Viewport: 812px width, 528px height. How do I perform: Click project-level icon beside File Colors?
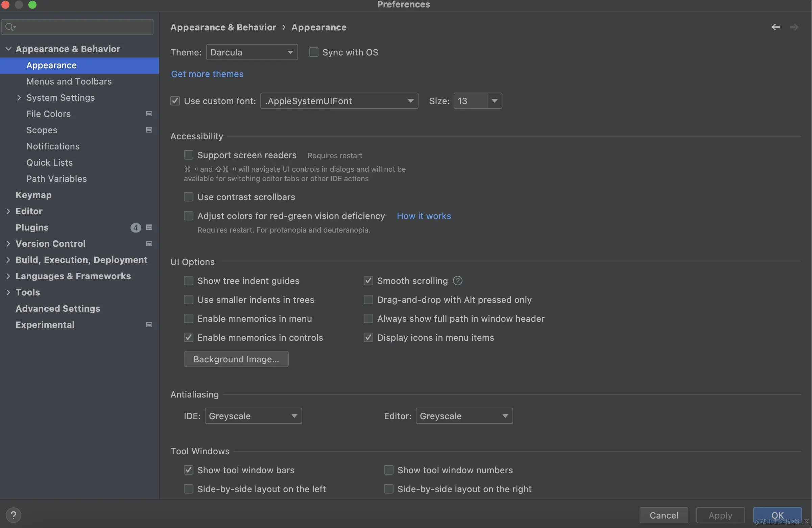pyautogui.click(x=149, y=114)
